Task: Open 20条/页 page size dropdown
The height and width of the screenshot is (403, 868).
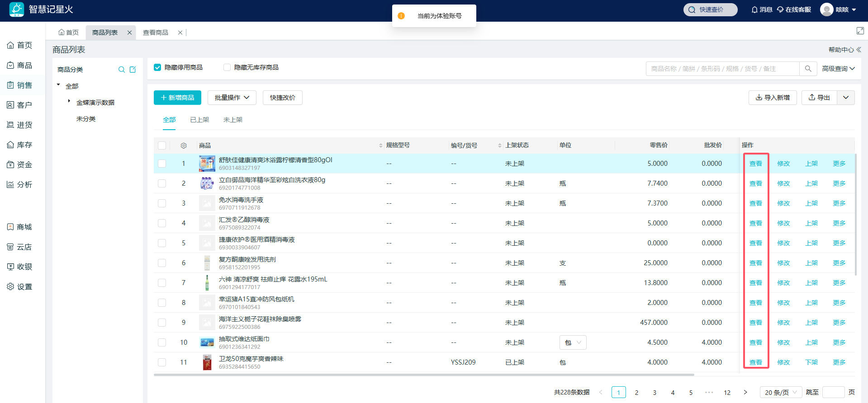Action: (781, 392)
